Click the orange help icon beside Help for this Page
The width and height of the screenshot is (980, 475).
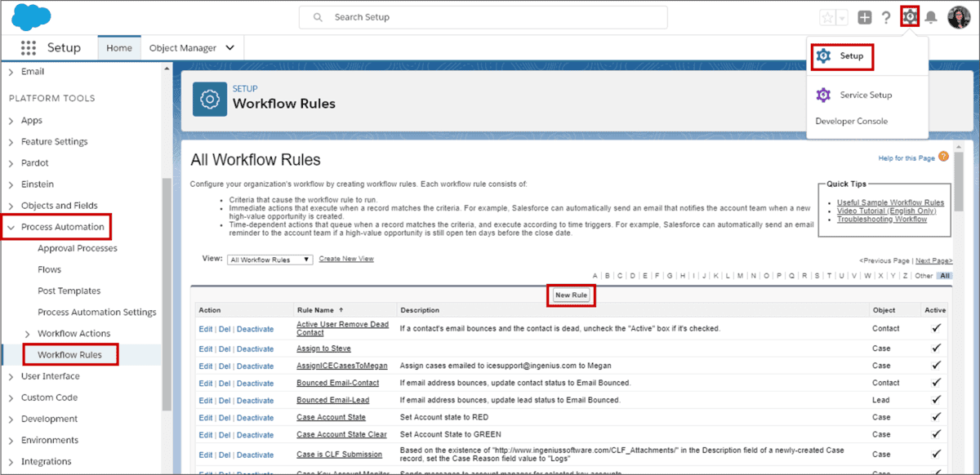[943, 157]
